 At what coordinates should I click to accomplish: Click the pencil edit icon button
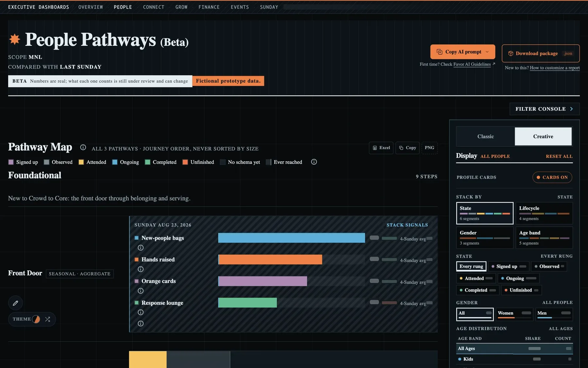coord(15,303)
